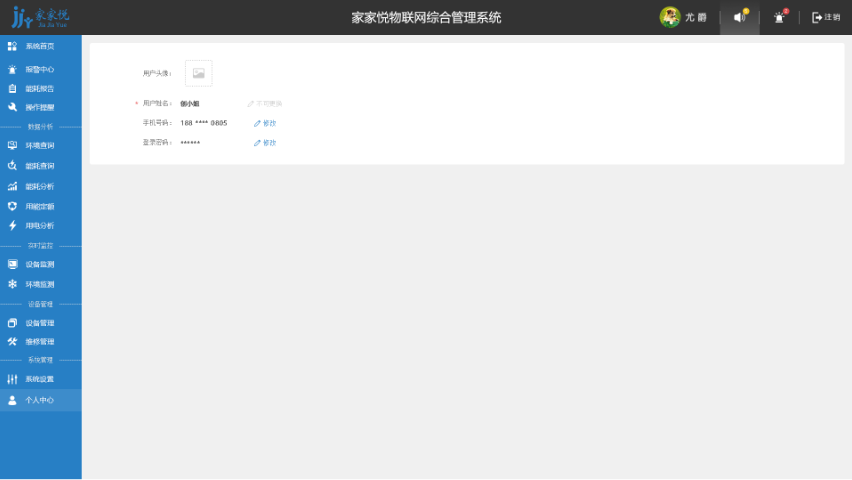
Task: Click the user avatar in the top bar
Action: pos(670,17)
